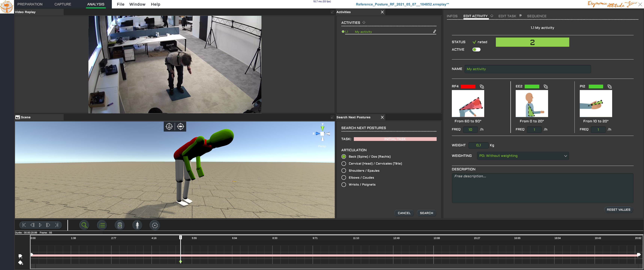Add a task flag on timeline
Screen dimensions: 644x270
tap(20, 256)
